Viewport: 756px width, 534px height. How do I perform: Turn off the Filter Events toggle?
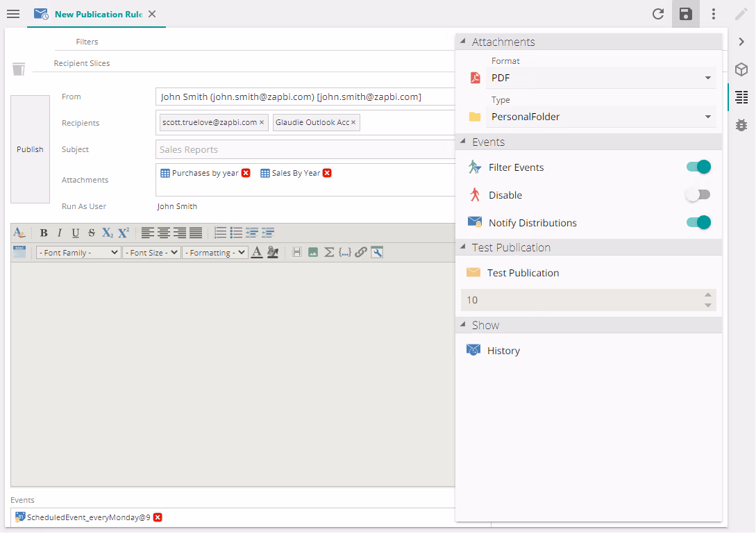pyautogui.click(x=698, y=167)
